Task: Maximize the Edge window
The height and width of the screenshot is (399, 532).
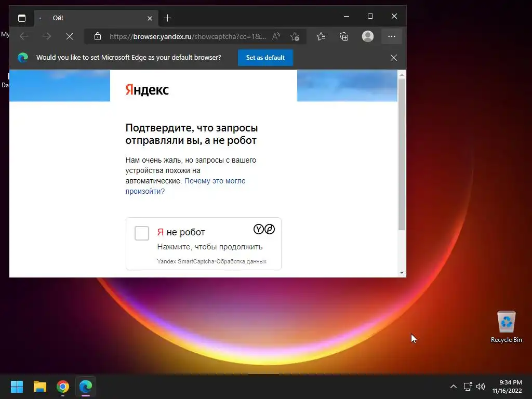Action: click(370, 16)
